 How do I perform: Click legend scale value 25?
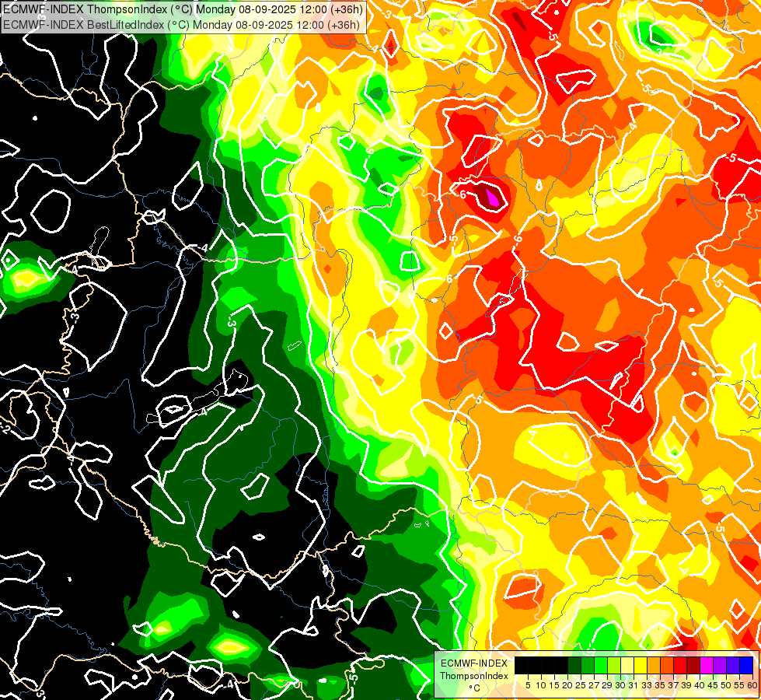[581, 685]
